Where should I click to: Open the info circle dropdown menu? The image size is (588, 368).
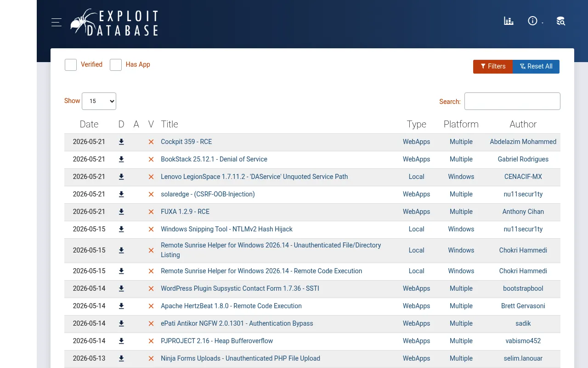tap(535, 21)
